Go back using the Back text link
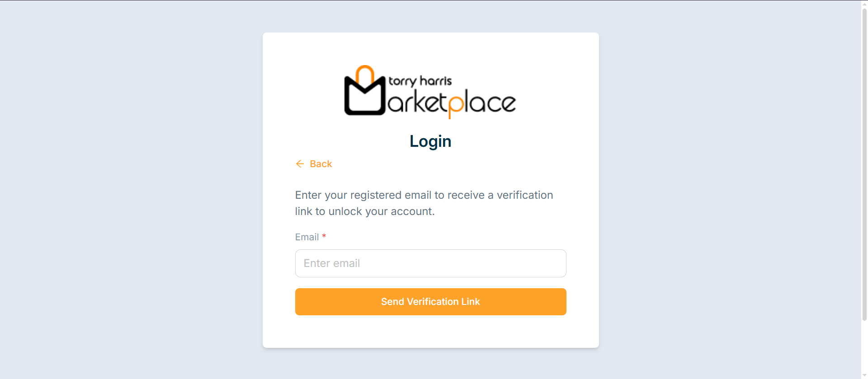This screenshot has width=868, height=379. pos(321,164)
